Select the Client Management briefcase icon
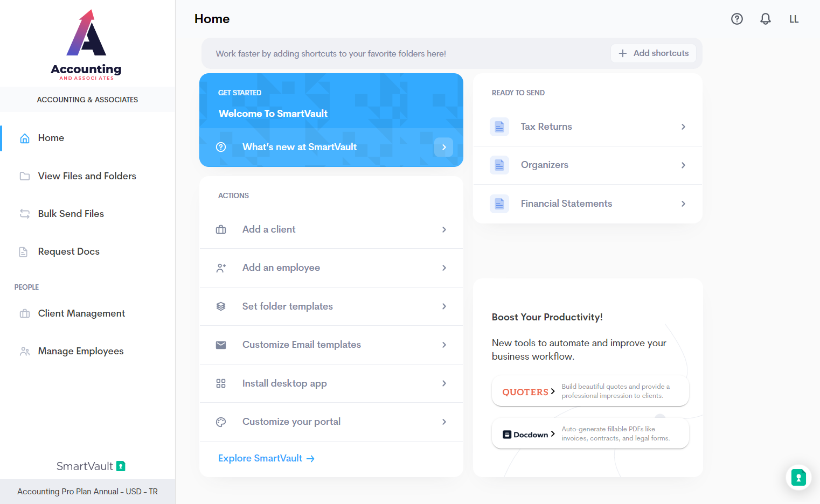 tap(24, 313)
